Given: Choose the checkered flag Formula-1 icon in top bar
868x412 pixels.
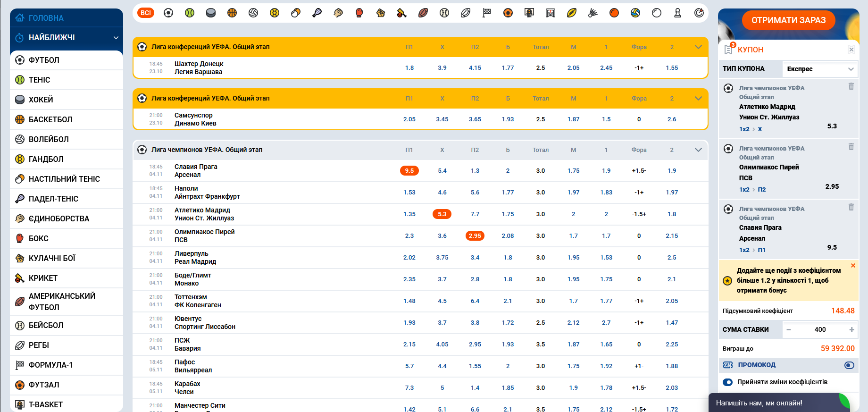Looking at the screenshot, I should coord(487,13).
